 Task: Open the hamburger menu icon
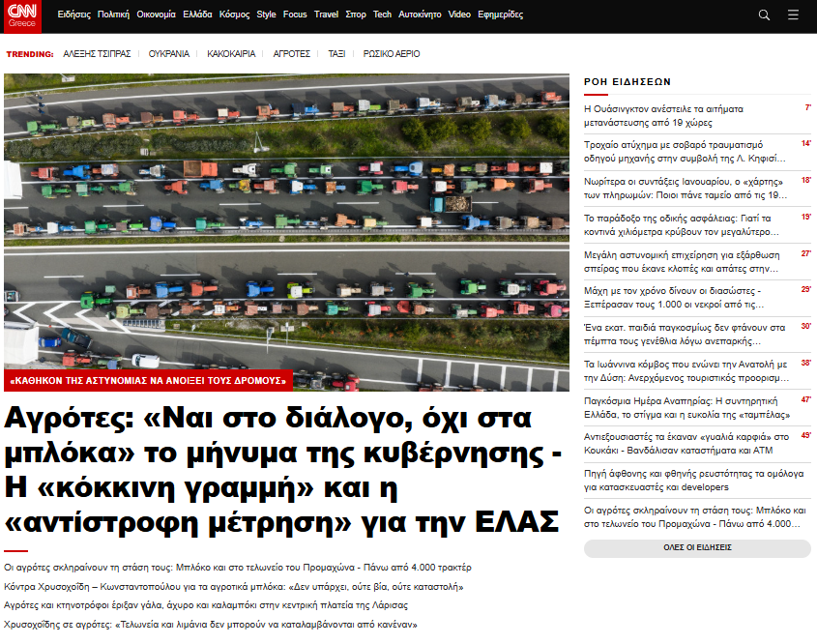click(x=793, y=15)
